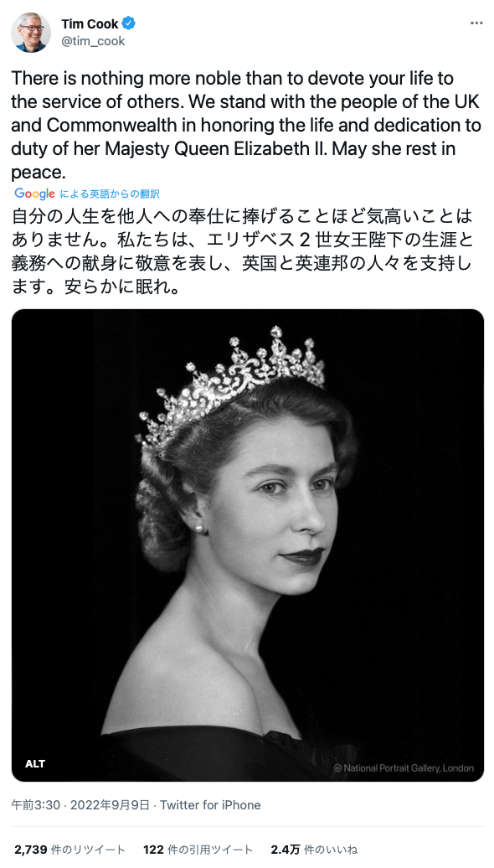Image resolution: width=494 pixels, height=868 pixels.
Task: Open the @tim_cook handle link
Action: pos(93,41)
